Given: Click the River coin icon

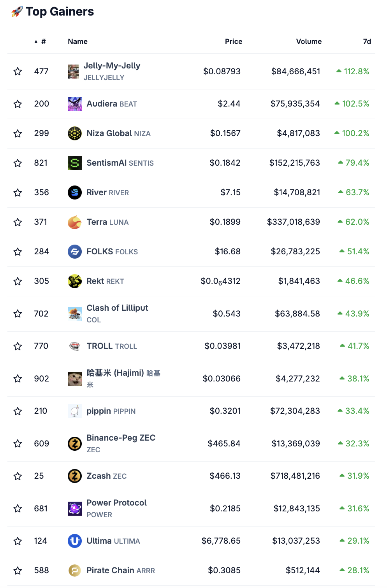Looking at the screenshot, I should pyautogui.click(x=74, y=192).
